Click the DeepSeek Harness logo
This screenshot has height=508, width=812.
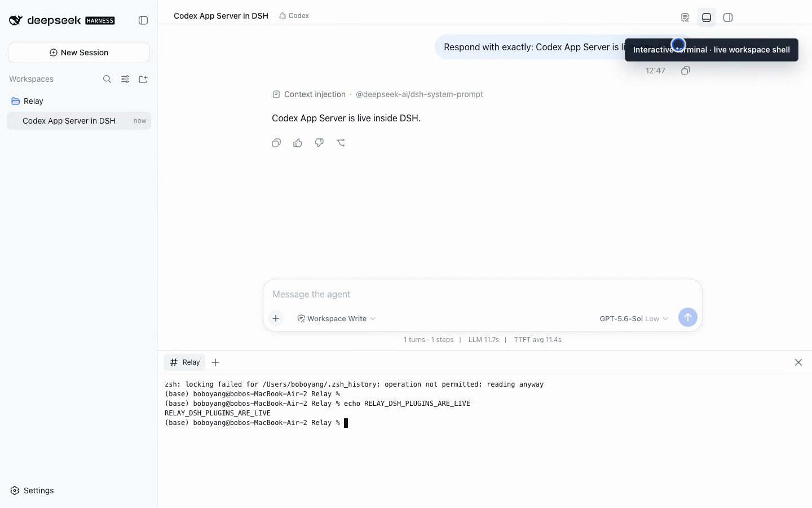click(62, 20)
